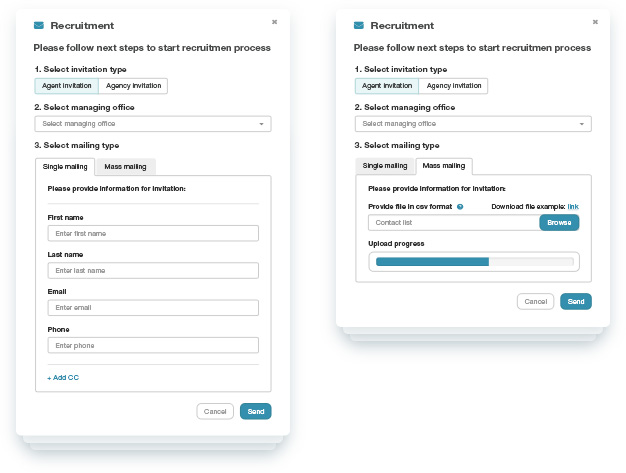The width and height of the screenshot is (626, 473).
Task: Expand Add CC section
Action: 63,378
